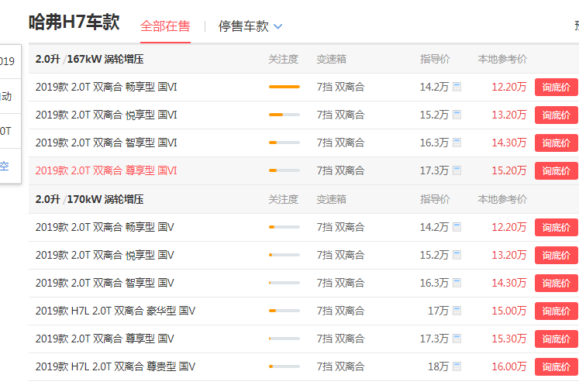Screen dimensions: 579x392
Task: Click 本地参考价 column header under 170kW group
Action: pyautogui.click(x=502, y=199)
